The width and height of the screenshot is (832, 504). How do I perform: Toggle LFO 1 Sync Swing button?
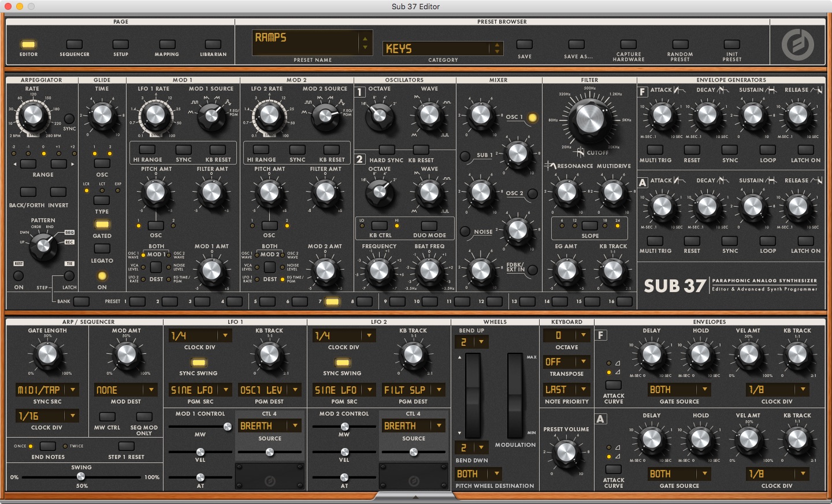click(198, 363)
